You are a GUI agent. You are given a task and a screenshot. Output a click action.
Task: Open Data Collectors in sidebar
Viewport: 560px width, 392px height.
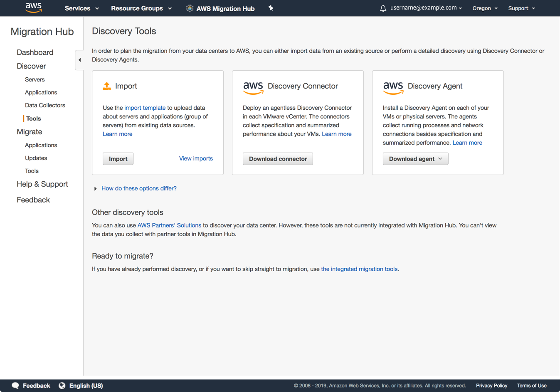pyautogui.click(x=45, y=105)
